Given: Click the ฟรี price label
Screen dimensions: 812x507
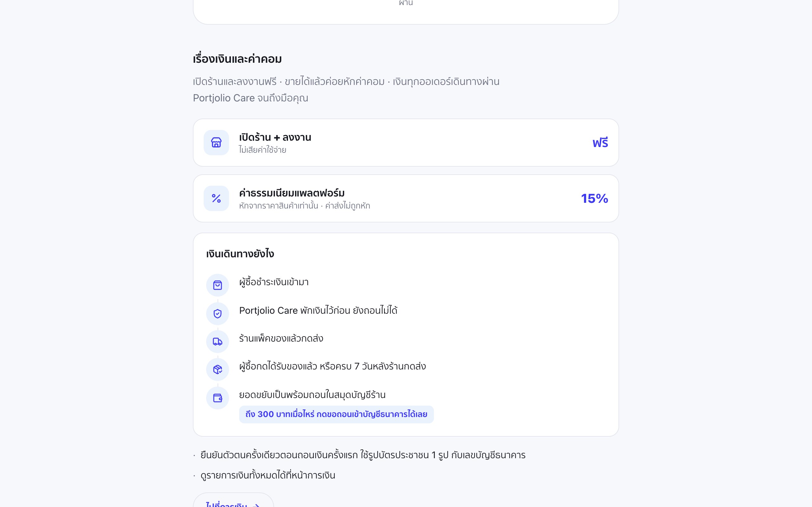Looking at the screenshot, I should [x=600, y=143].
